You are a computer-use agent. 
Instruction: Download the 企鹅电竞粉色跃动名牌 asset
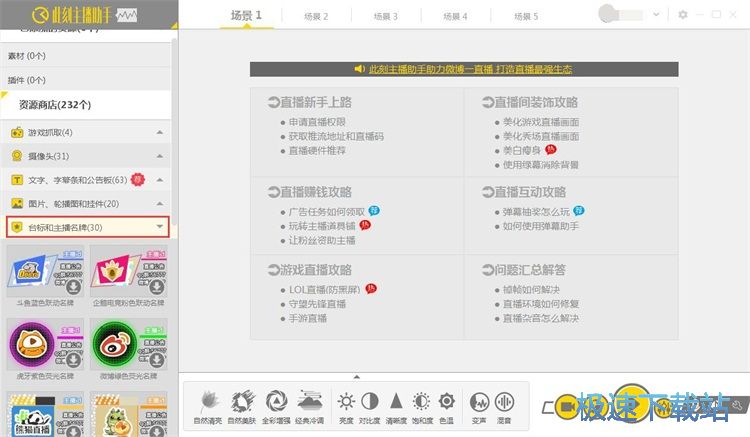[156, 286]
